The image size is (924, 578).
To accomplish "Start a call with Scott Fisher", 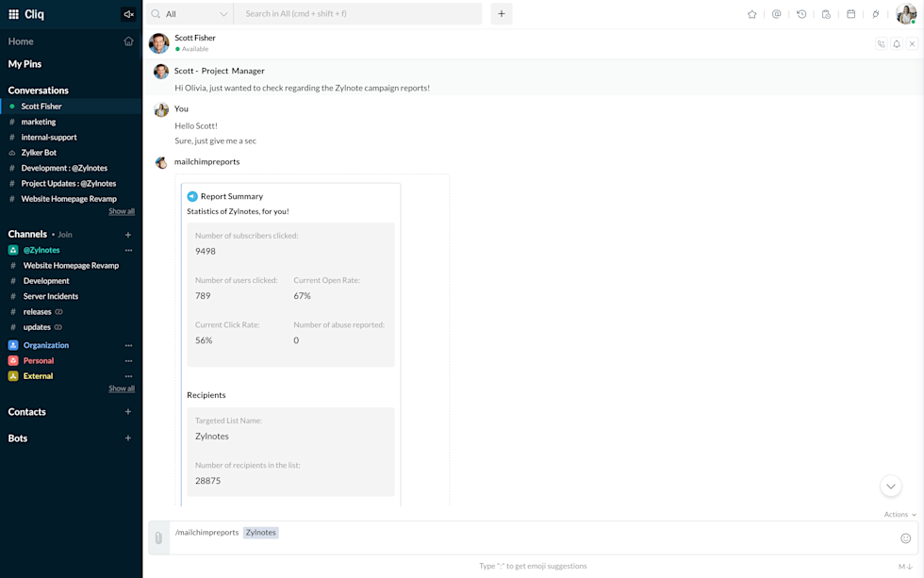I will 881,43.
